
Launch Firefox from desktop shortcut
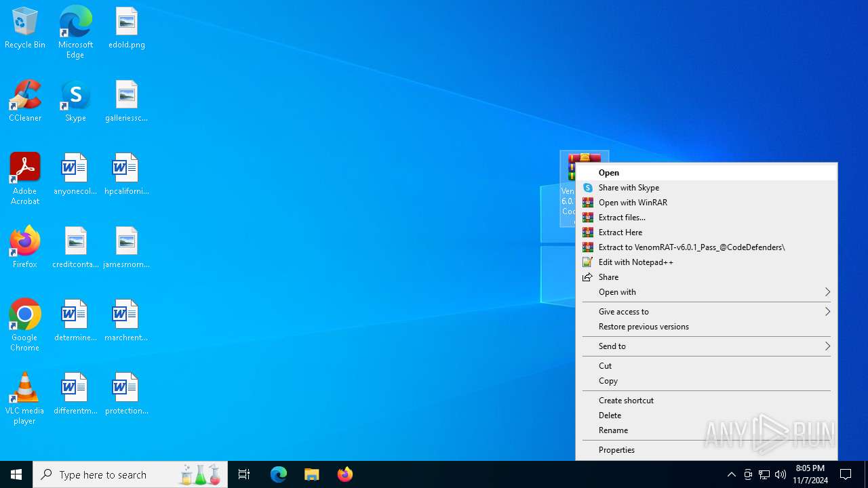[x=25, y=248]
